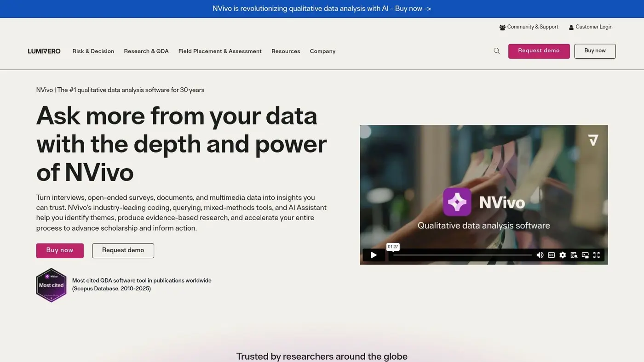This screenshot has height=362, width=644.
Task: Click the purple NVivo logo in video
Action: (x=457, y=202)
